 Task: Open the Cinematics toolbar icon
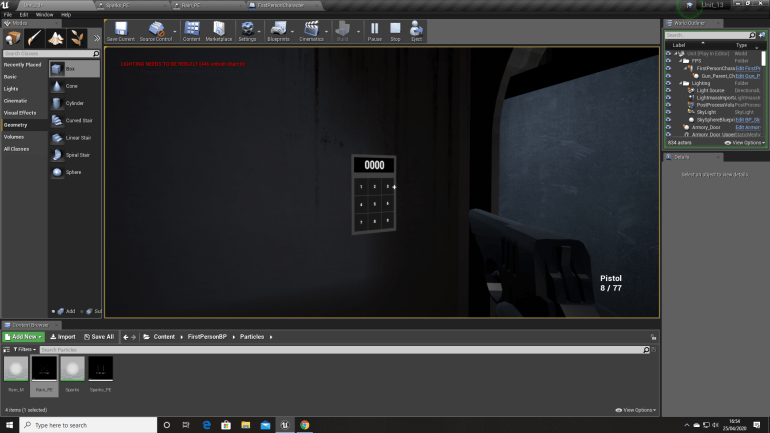311,31
